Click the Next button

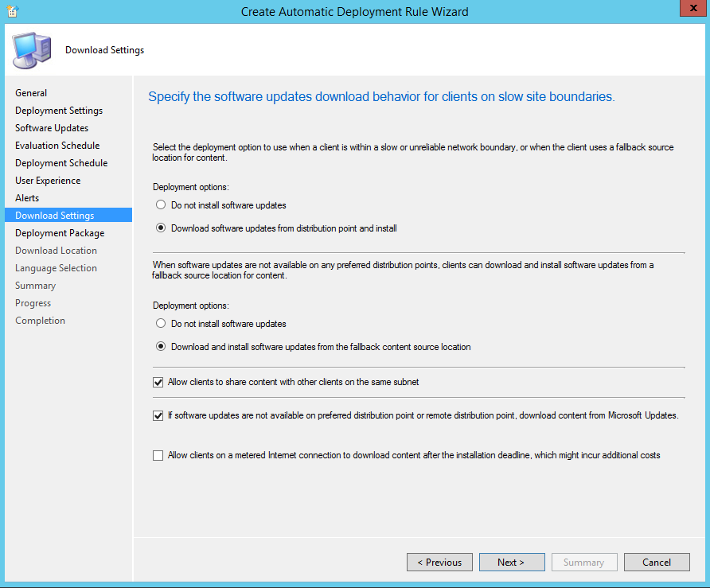(x=511, y=563)
